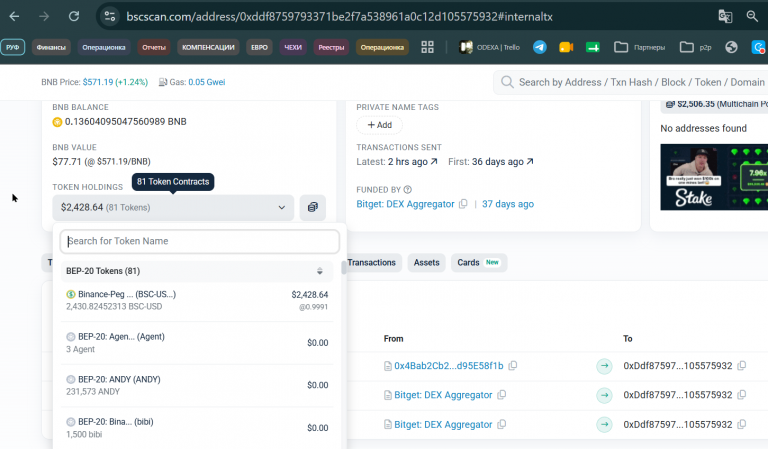The height and width of the screenshot is (449, 768).
Task: Click the contract file icon before 0x4Bab2Cb2
Action: 387,366
